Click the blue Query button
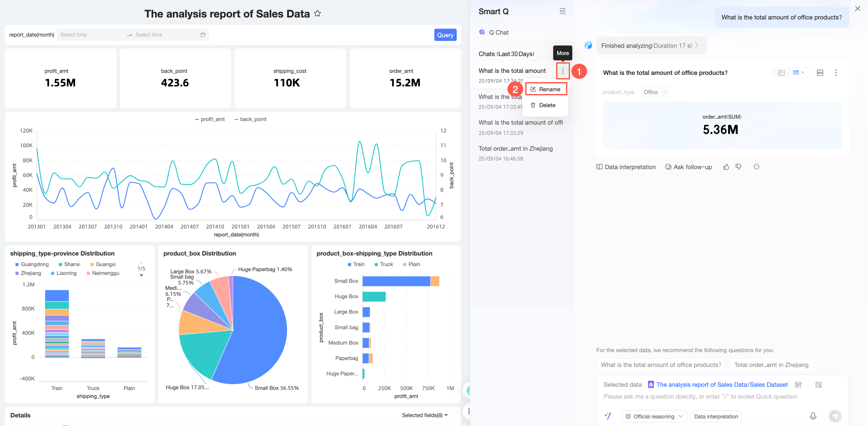This screenshot has height=426, width=868. (445, 35)
